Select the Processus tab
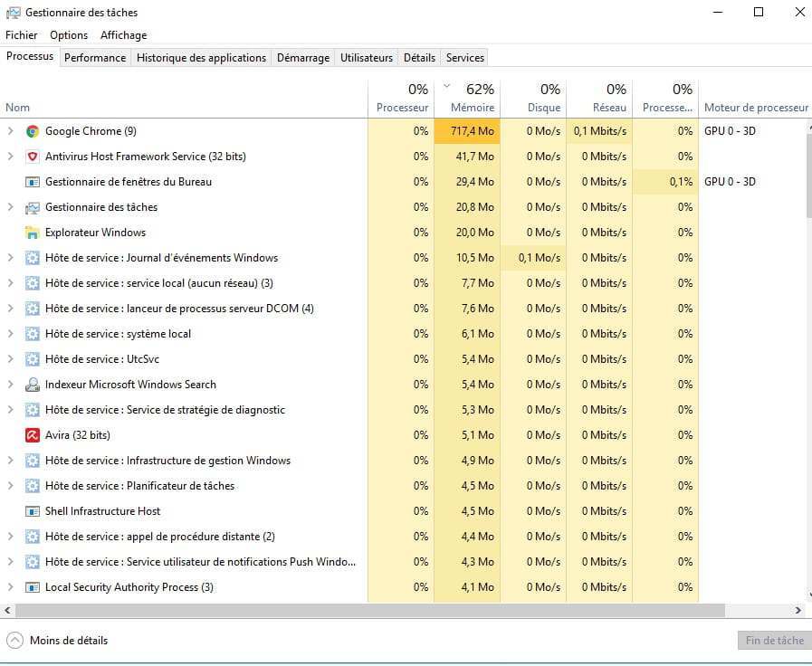 [30, 56]
